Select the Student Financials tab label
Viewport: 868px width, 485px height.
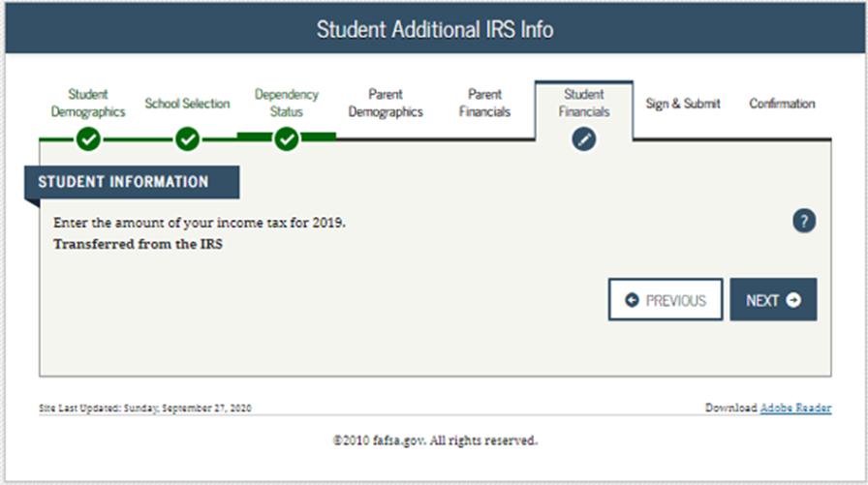tap(583, 103)
